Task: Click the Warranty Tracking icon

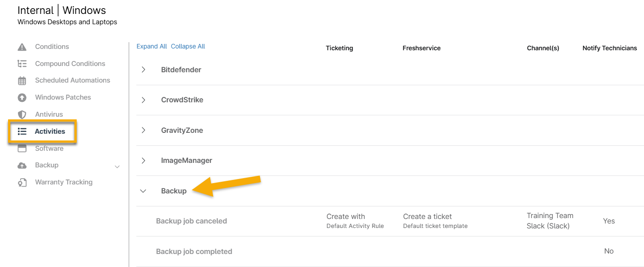Action: (x=22, y=183)
